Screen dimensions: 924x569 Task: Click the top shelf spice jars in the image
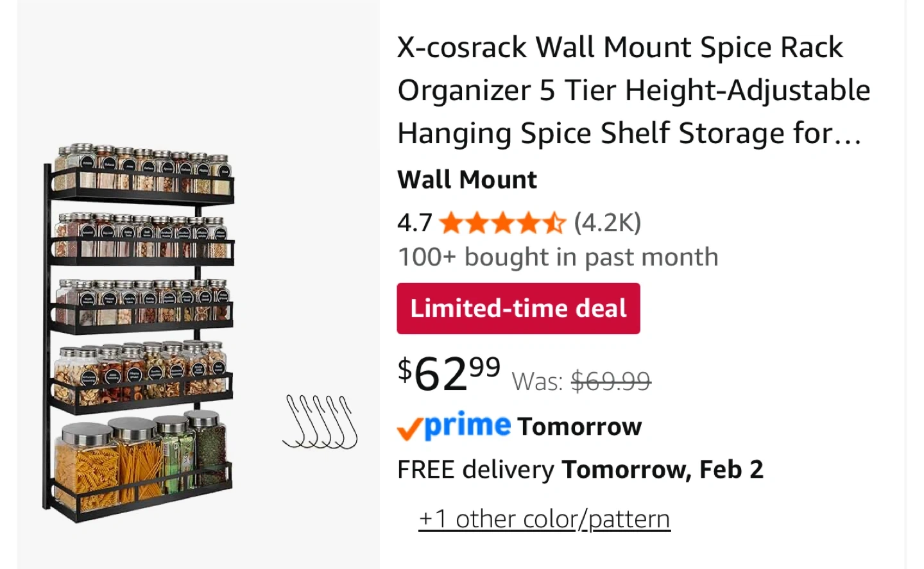[142, 167]
